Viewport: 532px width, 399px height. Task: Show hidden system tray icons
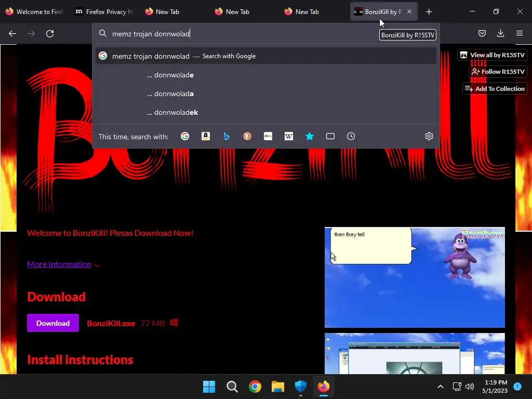pyautogui.click(x=441, y=387)
